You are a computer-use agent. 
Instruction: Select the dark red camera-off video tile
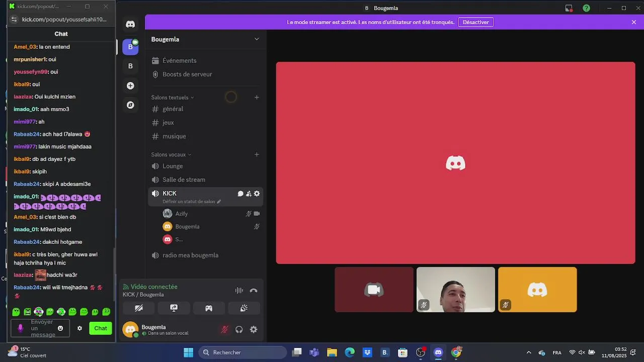[374, 290]
